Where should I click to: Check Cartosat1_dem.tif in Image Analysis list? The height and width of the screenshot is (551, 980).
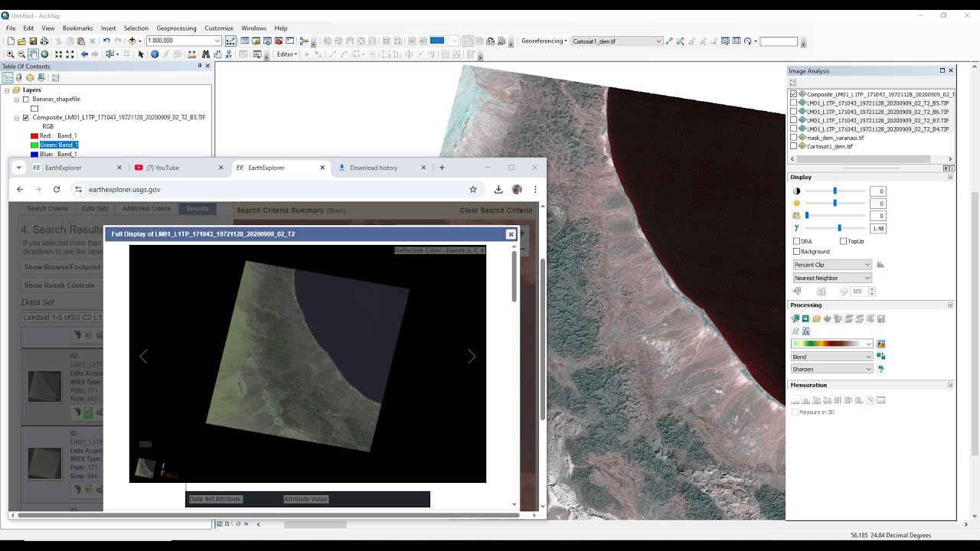coord(793,146)
